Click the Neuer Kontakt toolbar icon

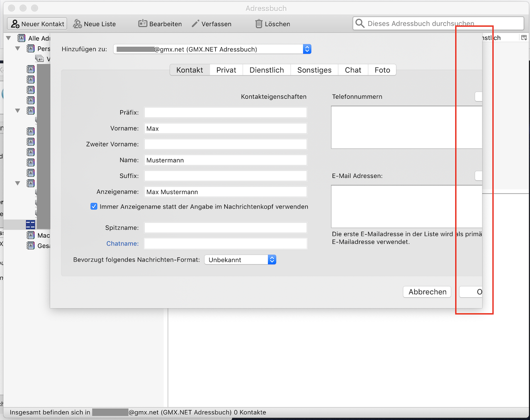click(x=15, y=24)
